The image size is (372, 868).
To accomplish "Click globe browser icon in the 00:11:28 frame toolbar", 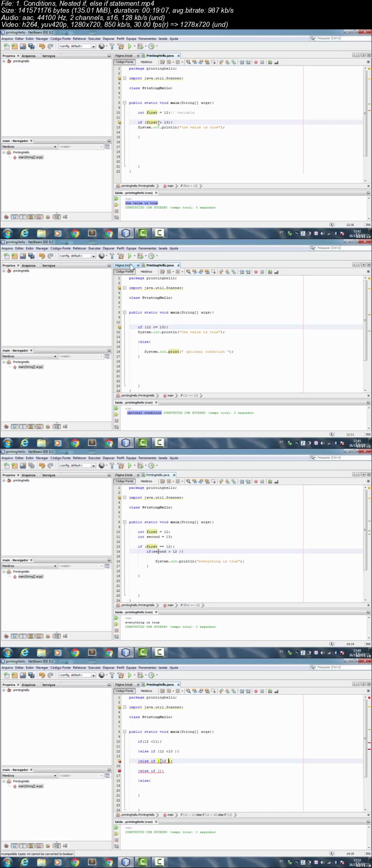I will pyautogui.click(x=101, y=465).
